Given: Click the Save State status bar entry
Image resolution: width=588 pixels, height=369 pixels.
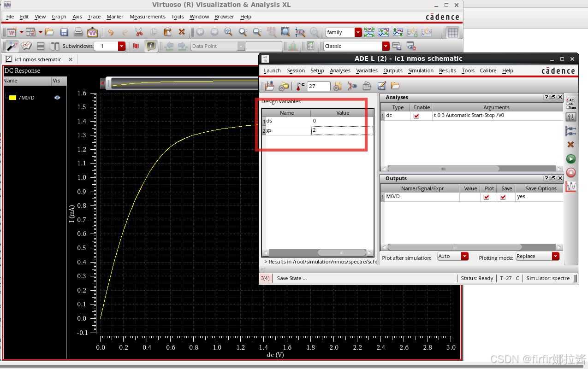Looking at the screenshot, I should pos(291,278).
